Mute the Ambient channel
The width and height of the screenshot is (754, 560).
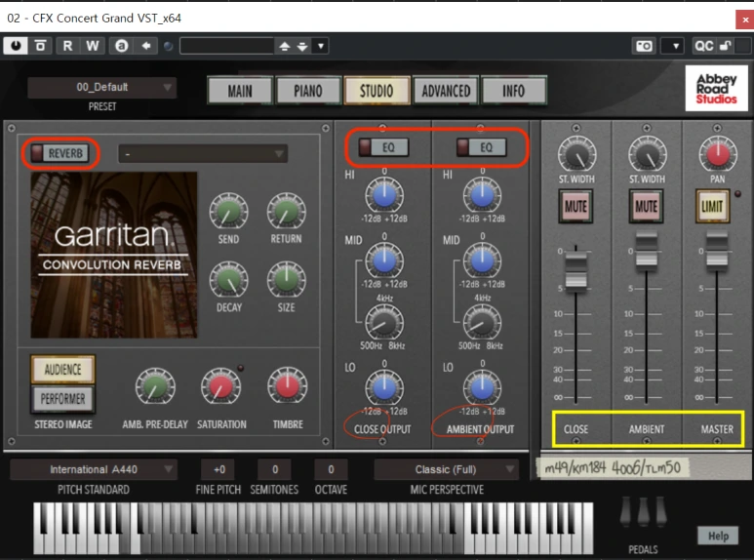click(647, 207)
